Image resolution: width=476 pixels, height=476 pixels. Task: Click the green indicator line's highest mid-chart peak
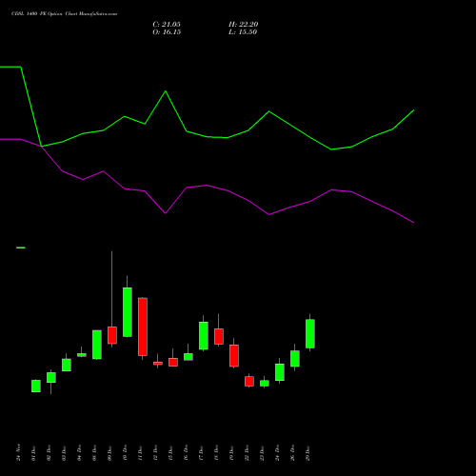166,91
